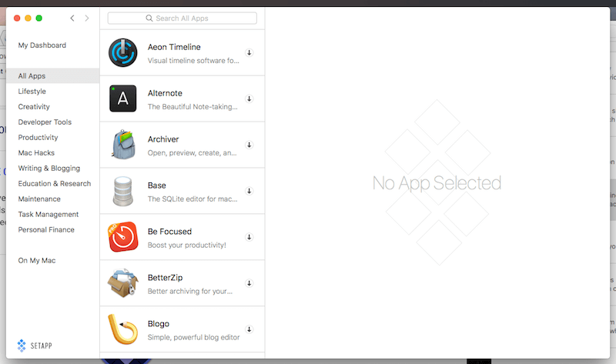
Task: Click 'Better archiving for your...' description
Action: pos(190,291)
